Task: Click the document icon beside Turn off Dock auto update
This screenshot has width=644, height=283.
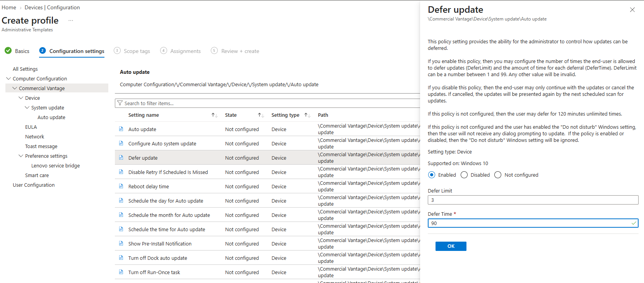Action: [121, 258]
